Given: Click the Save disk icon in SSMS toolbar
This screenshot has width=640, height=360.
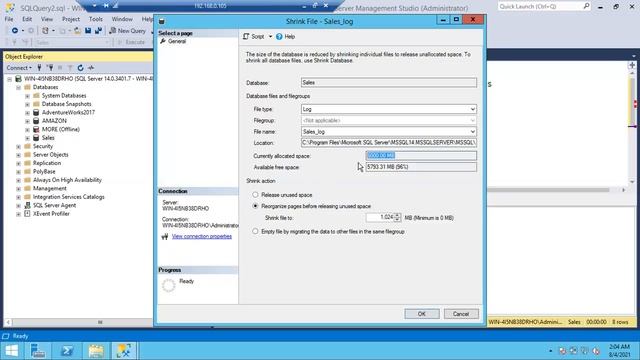Looking at the screenshot, I should [88, 31].
